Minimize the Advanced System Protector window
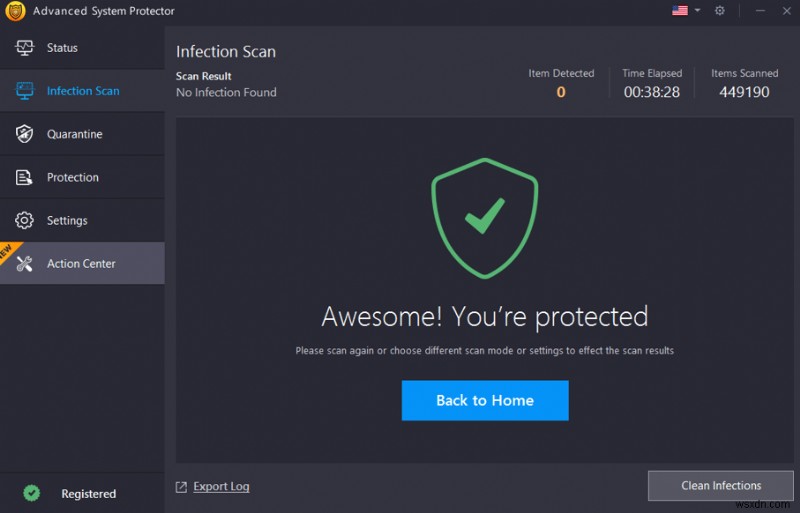Screen dimensions: 800x513 [760, 10]
